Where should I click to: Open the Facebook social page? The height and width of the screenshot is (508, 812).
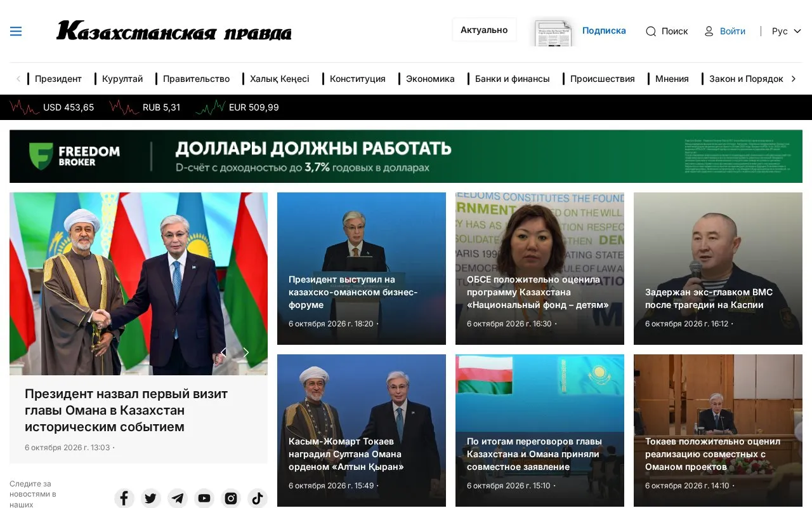click(124, 498)
